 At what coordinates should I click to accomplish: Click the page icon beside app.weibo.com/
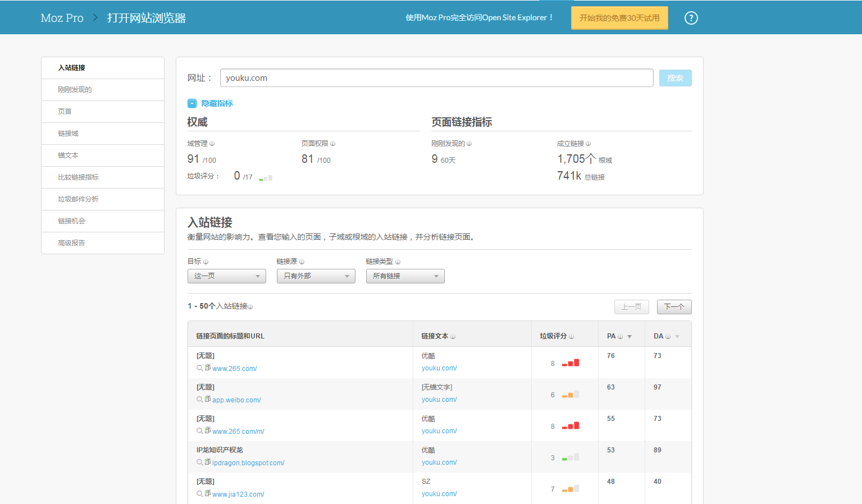click(x=208, y=399)
